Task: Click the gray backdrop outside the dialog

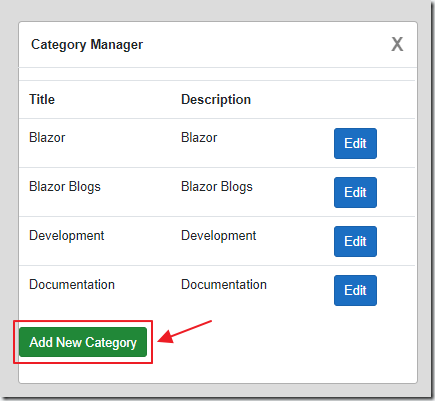Action: [x=9, y=200]
